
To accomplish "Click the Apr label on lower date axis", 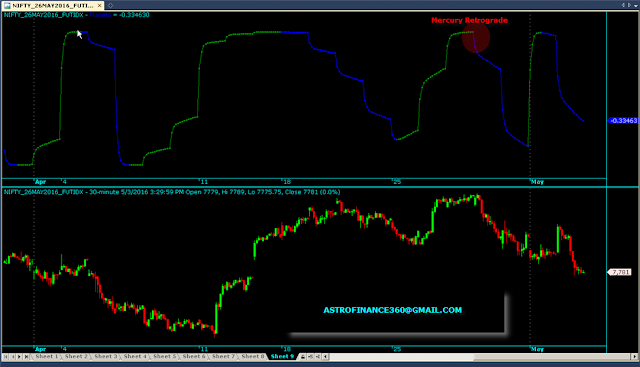I will tap(40, 349).
